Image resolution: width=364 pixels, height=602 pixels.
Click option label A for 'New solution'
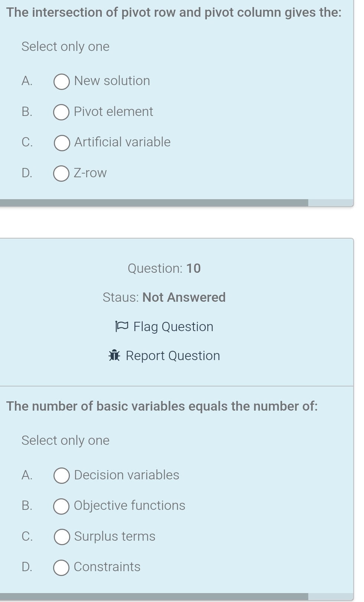click(27, 81)
